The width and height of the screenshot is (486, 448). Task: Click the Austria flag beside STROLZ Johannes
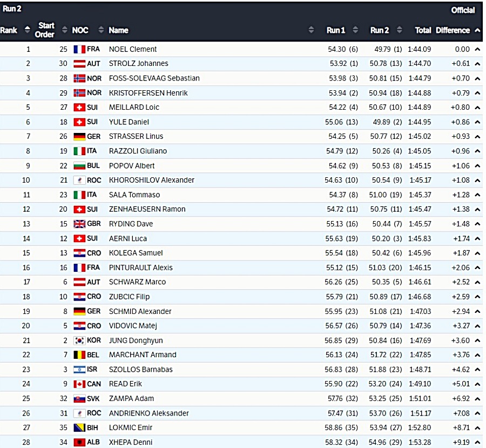(x=79, y=64)
